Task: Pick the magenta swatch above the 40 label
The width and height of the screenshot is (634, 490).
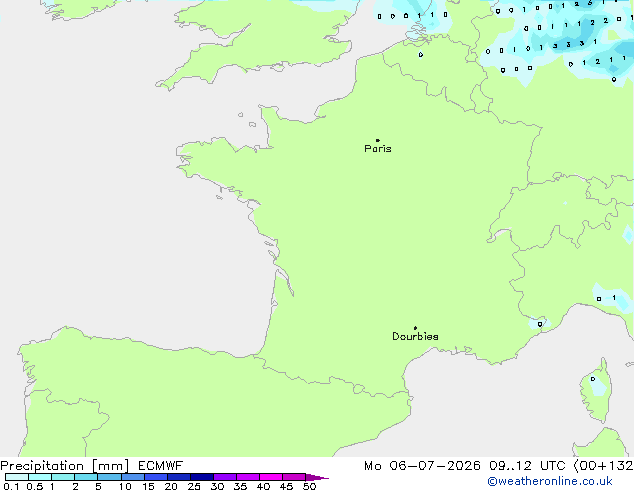Action: click(271, 477)
